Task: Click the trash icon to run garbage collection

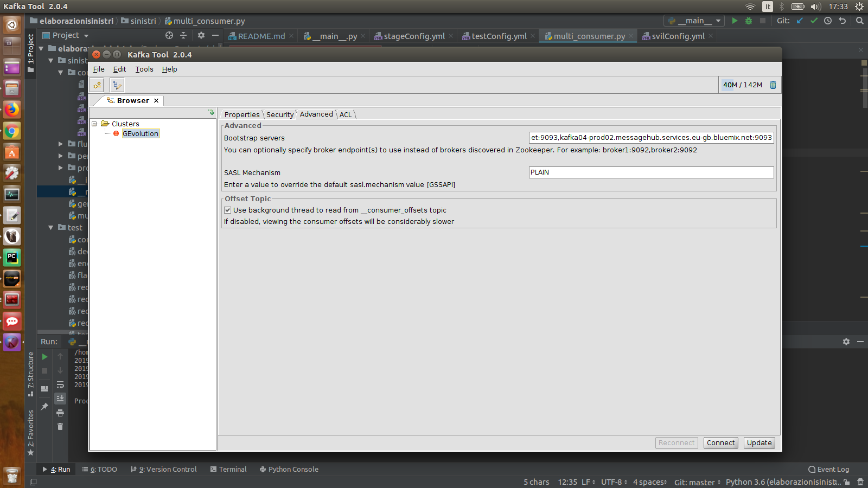Action: tap(773, 85)
